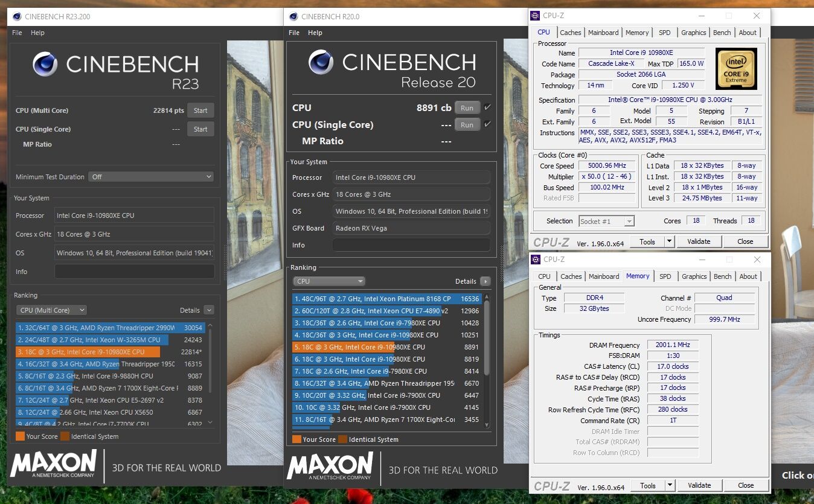Click the Processor field in Cinebench R23
This screenshot has height=504, width=814.
134,215
